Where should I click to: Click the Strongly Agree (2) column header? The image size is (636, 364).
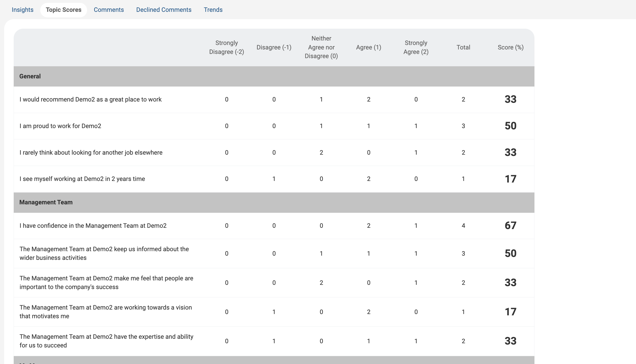pyautogui.click(x=416, y=47)
